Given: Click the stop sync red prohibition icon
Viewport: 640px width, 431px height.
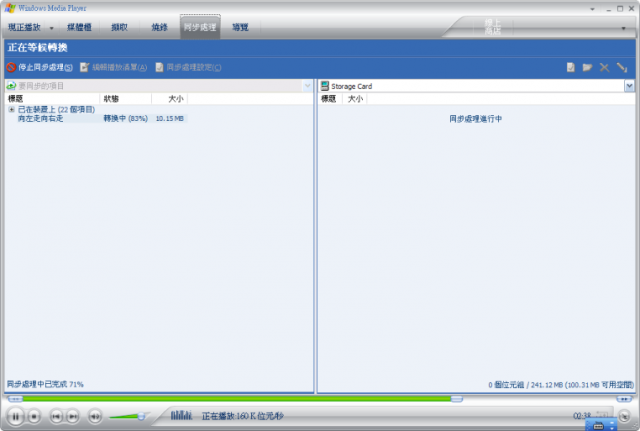Looking at the screenshot, I should tap(11, 67).
